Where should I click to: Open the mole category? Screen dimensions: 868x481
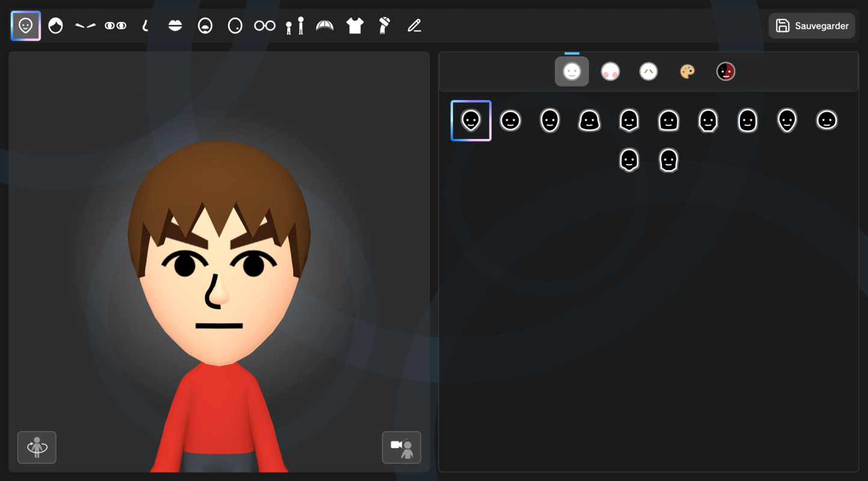tap(235, 26)
